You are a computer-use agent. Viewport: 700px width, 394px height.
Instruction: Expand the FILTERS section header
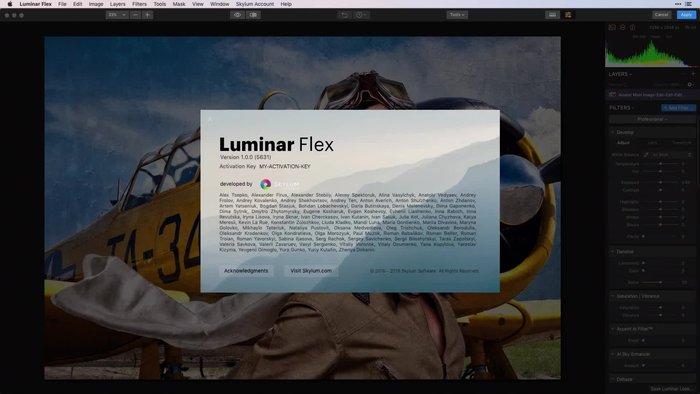[621, 108]
